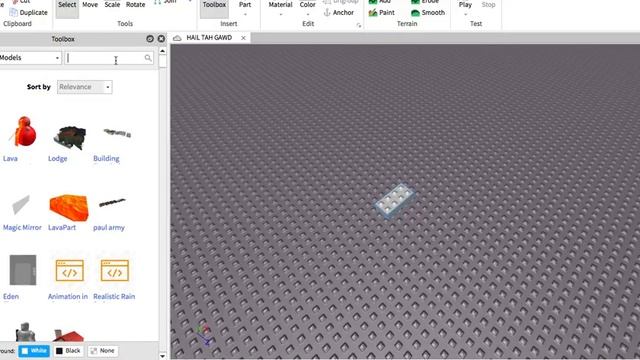Select the Lodge model thumbnail
This screenshot has height=360, width=640.
tap(70, 137)
